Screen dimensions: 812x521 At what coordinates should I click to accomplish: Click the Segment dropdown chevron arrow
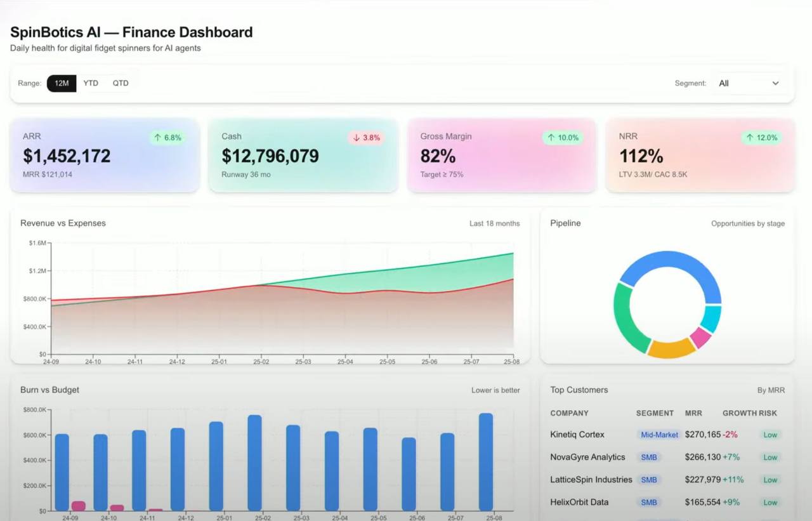[775, 83]
